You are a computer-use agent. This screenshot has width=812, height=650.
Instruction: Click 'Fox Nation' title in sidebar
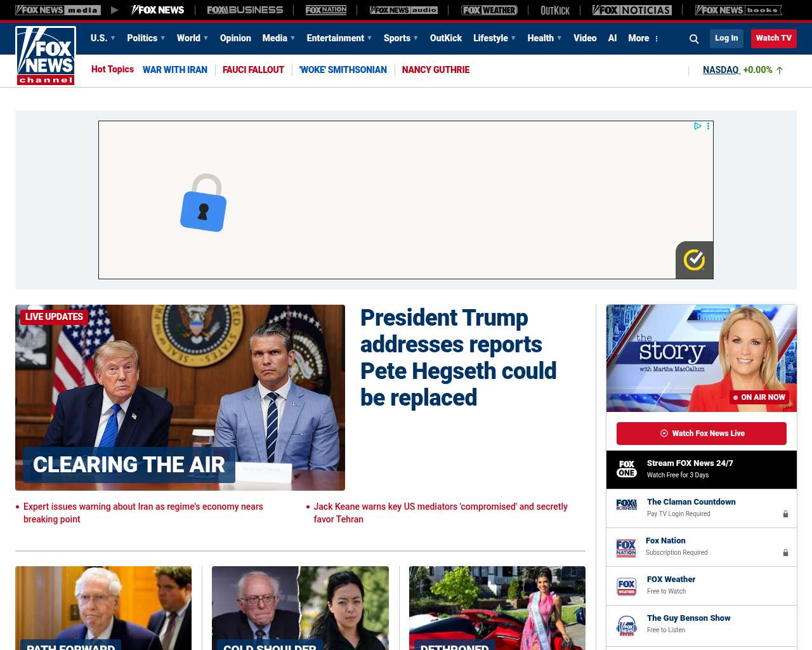(x=665, y=541)
